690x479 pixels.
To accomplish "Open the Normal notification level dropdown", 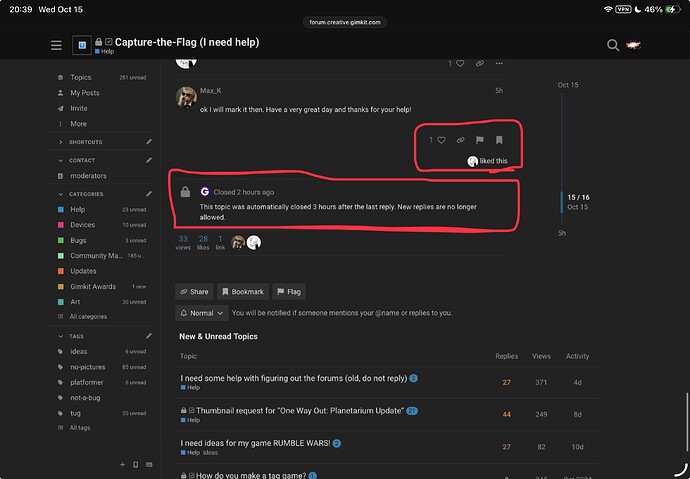I will pos(202,313).
